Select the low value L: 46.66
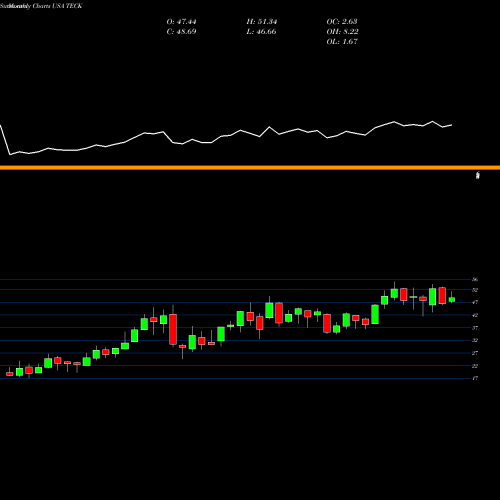 click(x=262, y=32)
